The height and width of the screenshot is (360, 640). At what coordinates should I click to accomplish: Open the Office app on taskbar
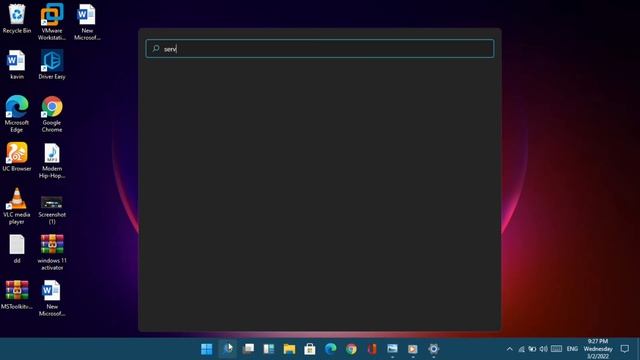point(372,349)
